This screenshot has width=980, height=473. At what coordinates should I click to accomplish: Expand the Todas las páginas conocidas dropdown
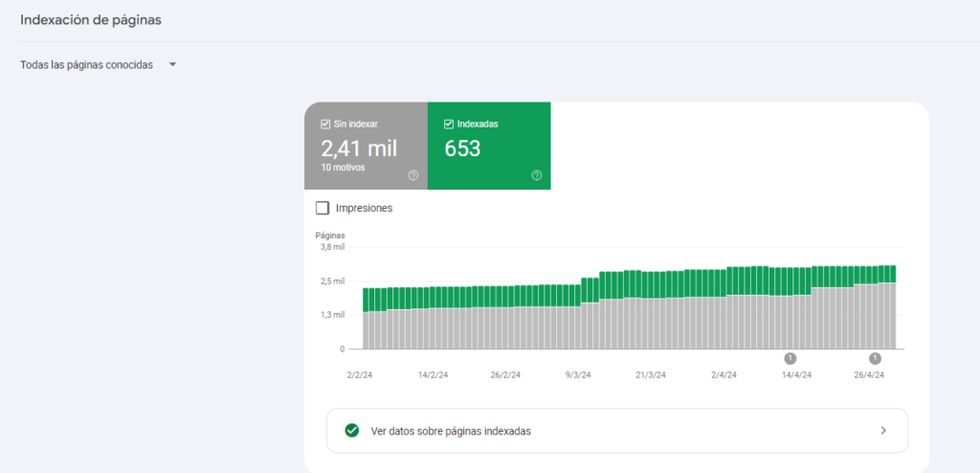coord(99,64)
